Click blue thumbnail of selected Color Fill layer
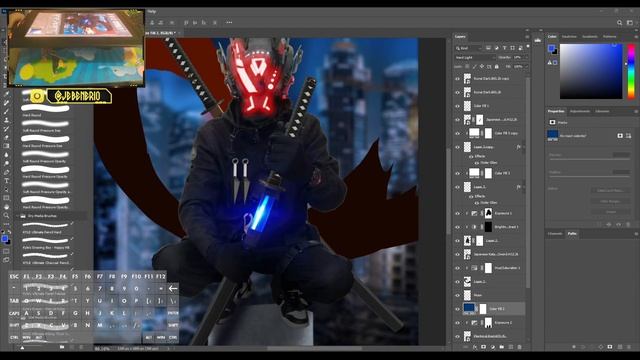This screenshot has width=640, height=360. click(x=469, y=308)
